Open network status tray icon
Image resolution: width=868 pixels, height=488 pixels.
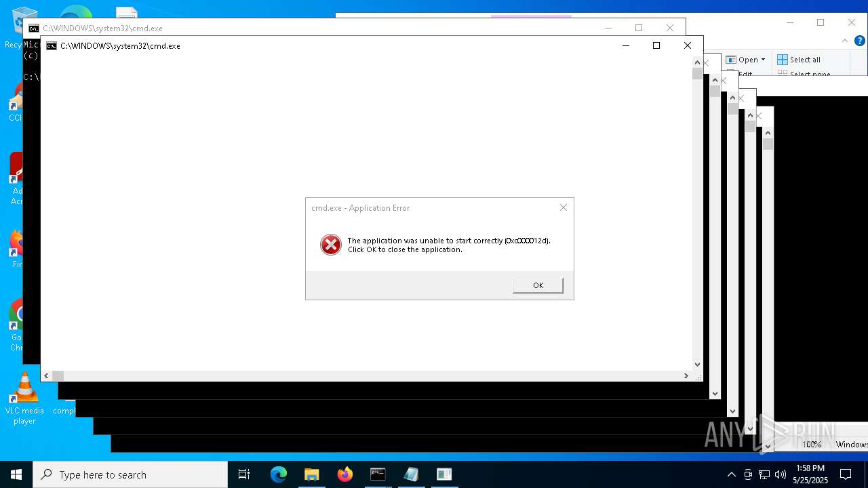[x=764, y=474]
